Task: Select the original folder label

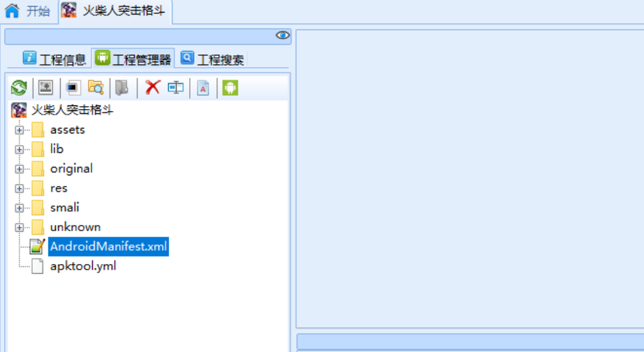Action: click(71, 168)
